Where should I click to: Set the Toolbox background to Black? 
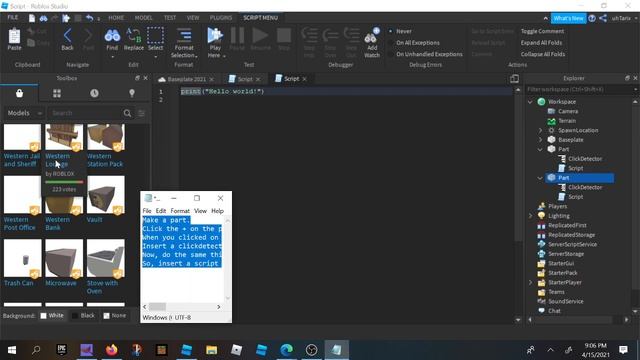click(83, 316)
